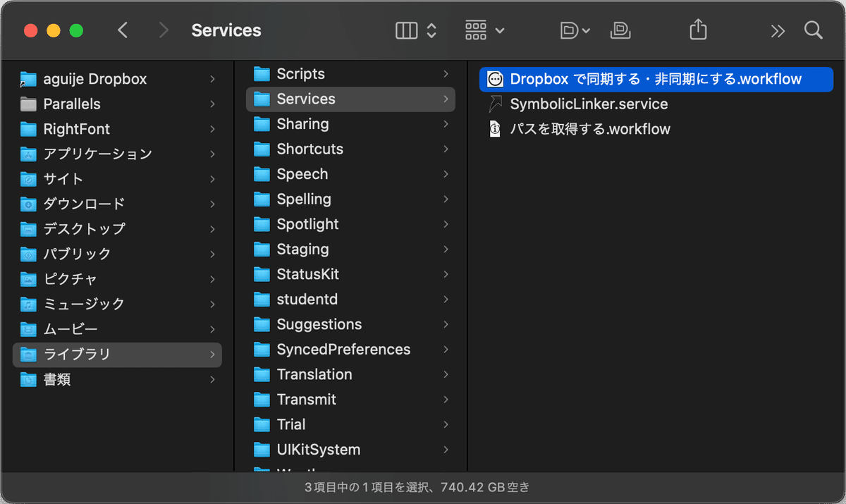Select the UIKitSystem folder name

(x=318, y=450)
